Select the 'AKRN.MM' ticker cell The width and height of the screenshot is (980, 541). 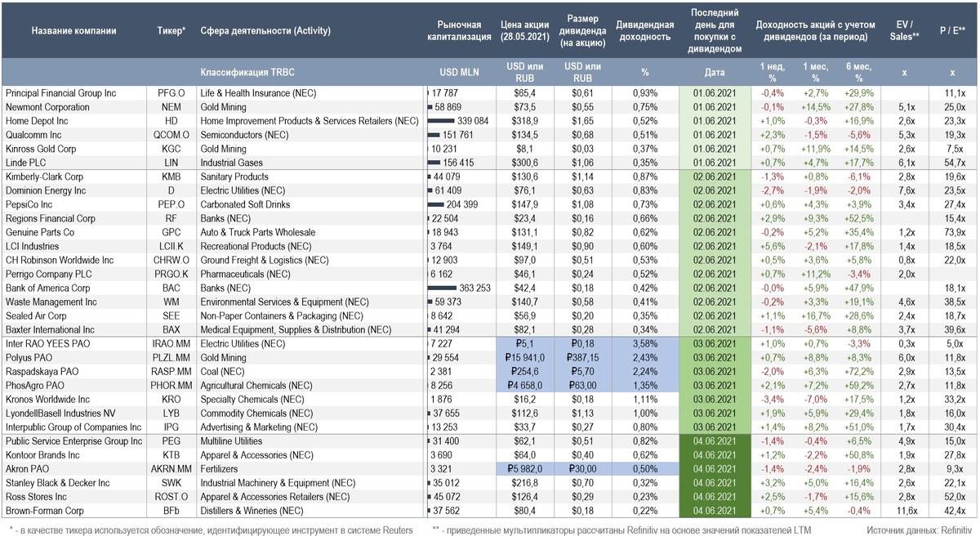171,469
